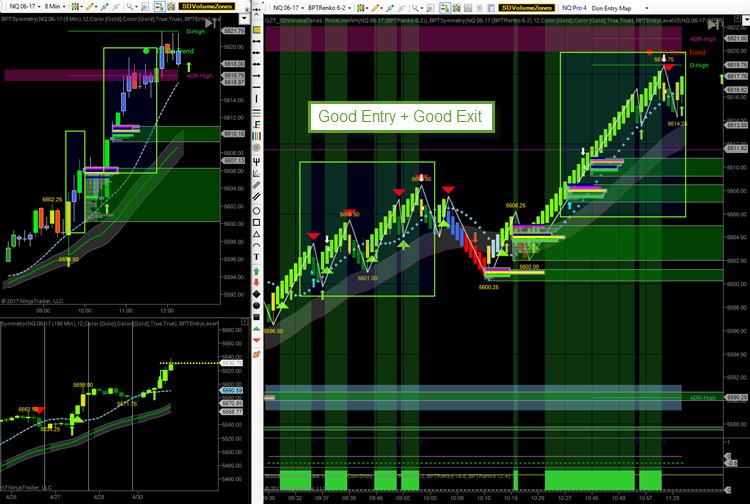Open chart style bars icon in left chart toolbar
Screen dimensions: 750x504
(75, 7)
